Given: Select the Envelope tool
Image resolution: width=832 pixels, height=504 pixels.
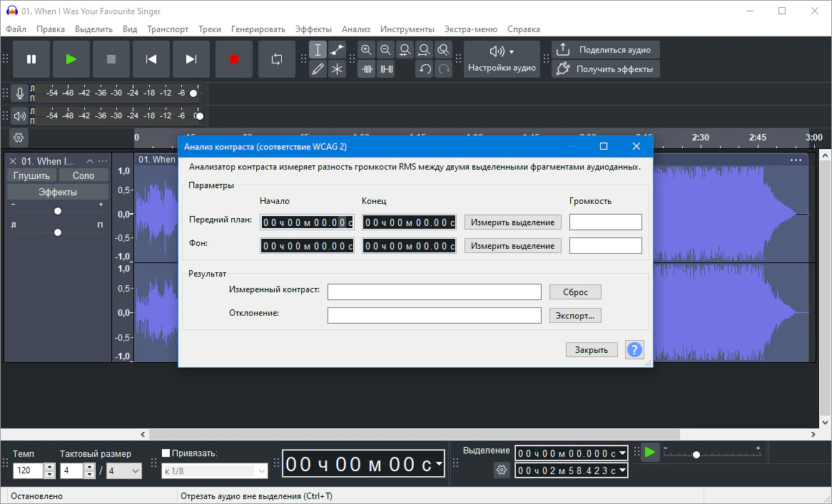Looking at the screenshot, I should pyautogui.click(x=337, y=50).
